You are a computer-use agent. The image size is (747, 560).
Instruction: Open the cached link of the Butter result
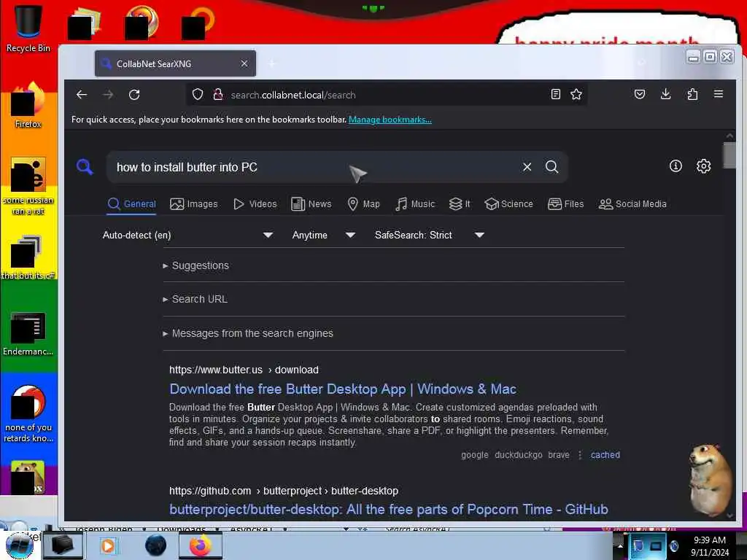605,455
